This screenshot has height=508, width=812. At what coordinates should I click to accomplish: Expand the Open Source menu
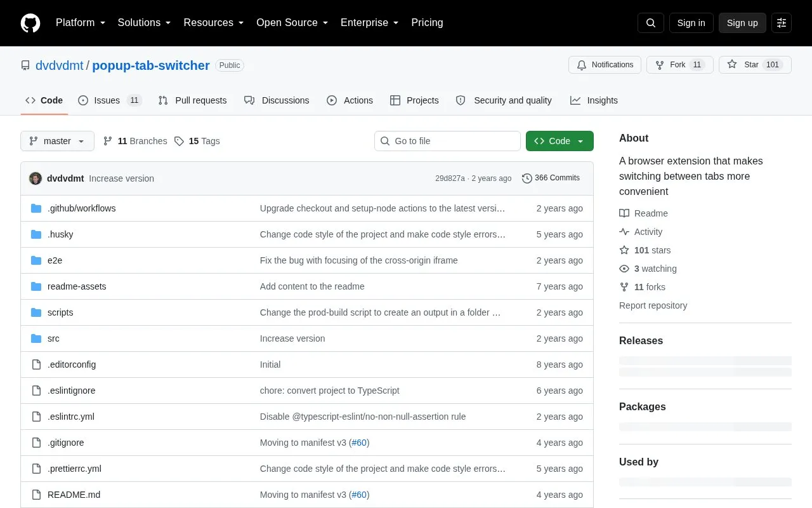pos(292,23)
